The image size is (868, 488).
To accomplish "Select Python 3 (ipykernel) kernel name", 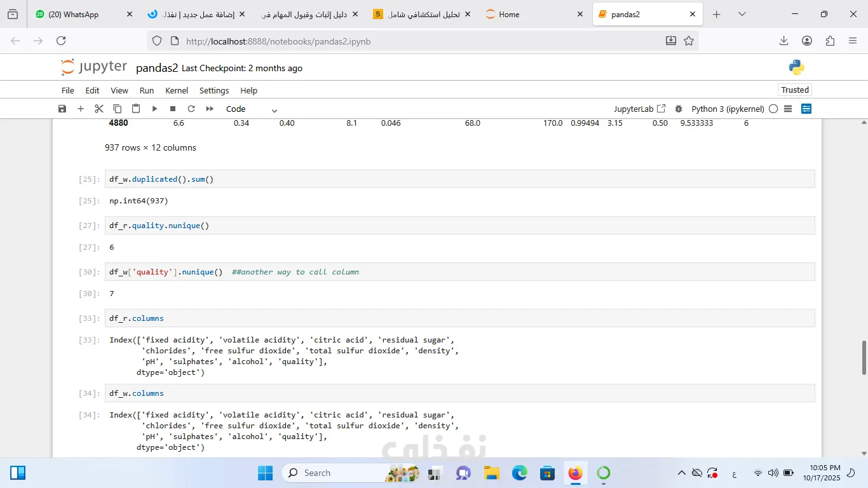I will click(728, 109).
